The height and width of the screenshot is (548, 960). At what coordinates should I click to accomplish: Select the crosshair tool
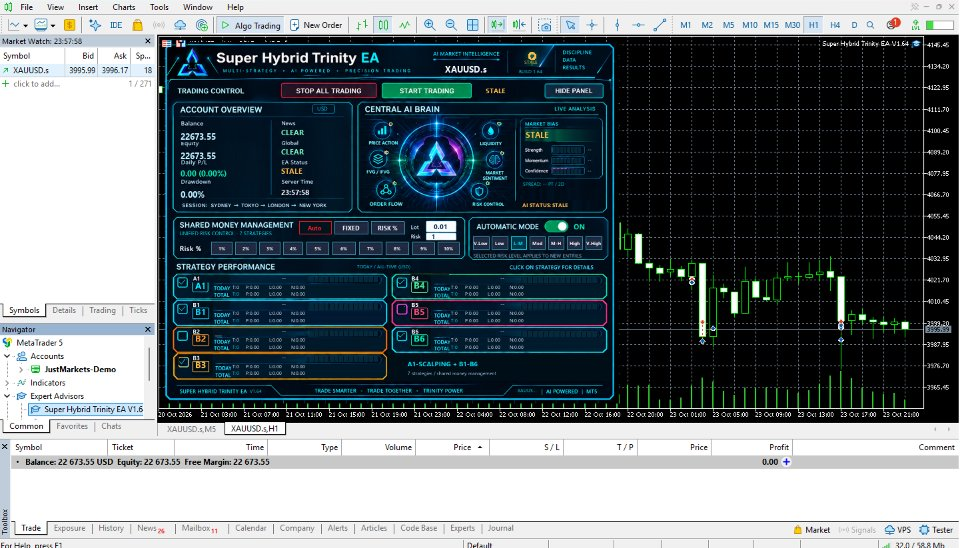(x=592, y=25)
